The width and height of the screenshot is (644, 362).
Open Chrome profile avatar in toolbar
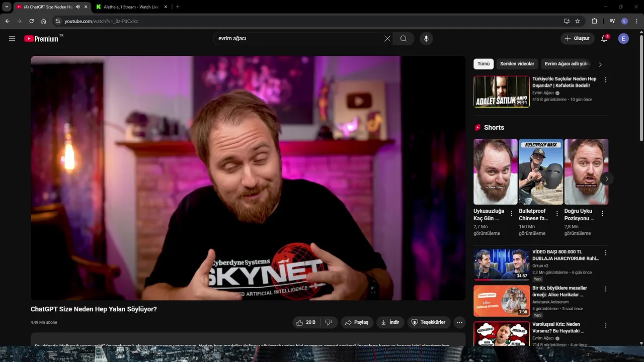coord(624,21)
